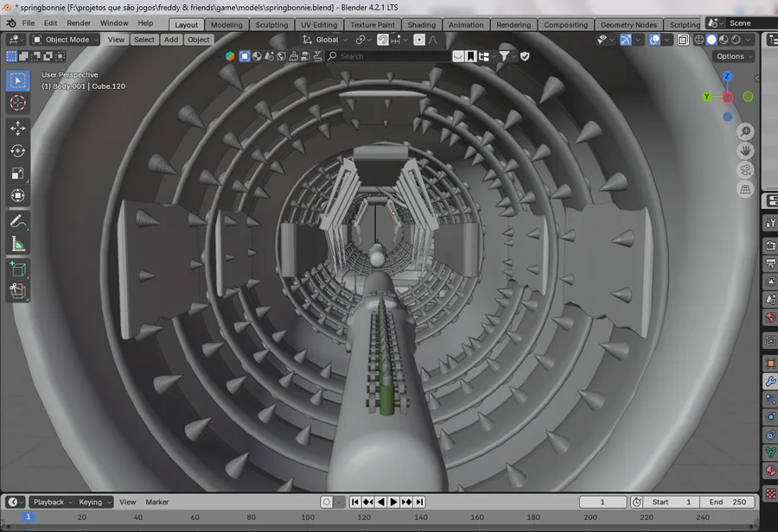Toggle snapping magnet button

tap(383, 40)
